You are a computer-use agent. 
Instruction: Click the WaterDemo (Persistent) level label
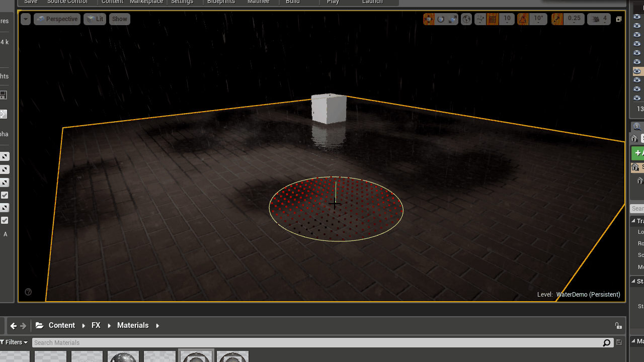588,295
